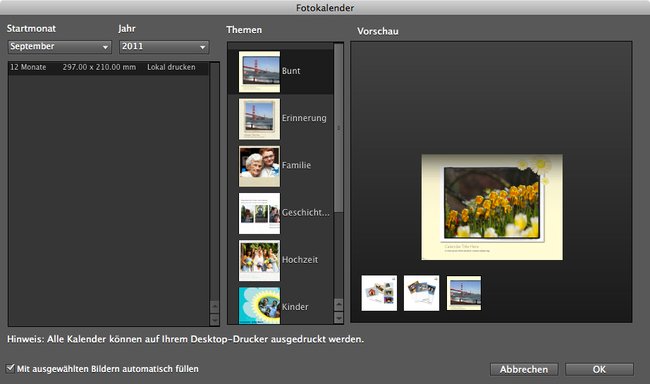Click the format list scroll-down arrow
Image resolution: width=650 pixels, height=384 pixels.
coord(215,320)
